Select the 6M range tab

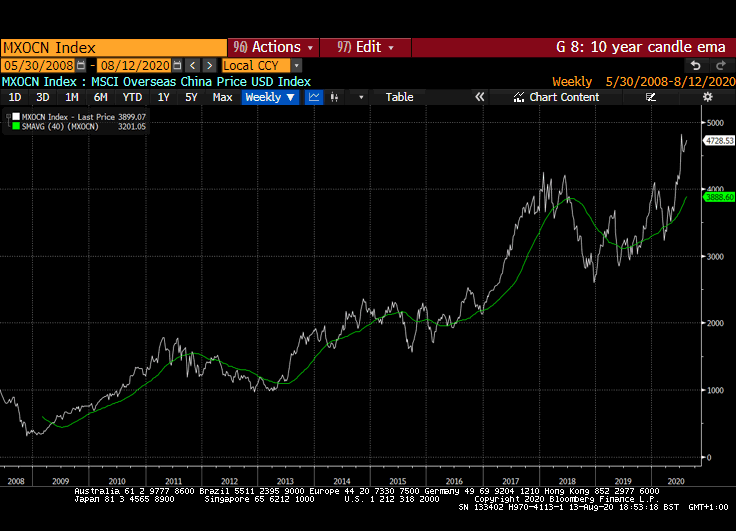tap(100, 97)
